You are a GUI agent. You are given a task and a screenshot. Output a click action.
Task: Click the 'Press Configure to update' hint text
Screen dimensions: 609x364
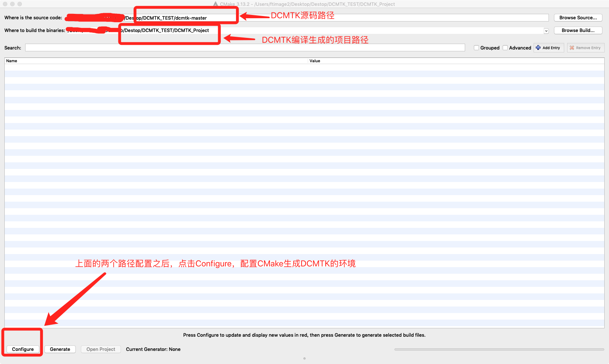coord(304,335)
